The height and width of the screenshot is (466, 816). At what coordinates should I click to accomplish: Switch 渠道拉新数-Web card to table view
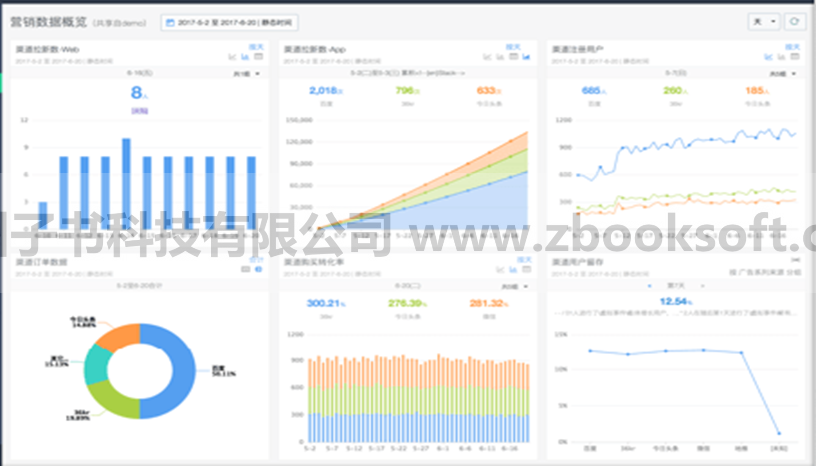(258, 57)
